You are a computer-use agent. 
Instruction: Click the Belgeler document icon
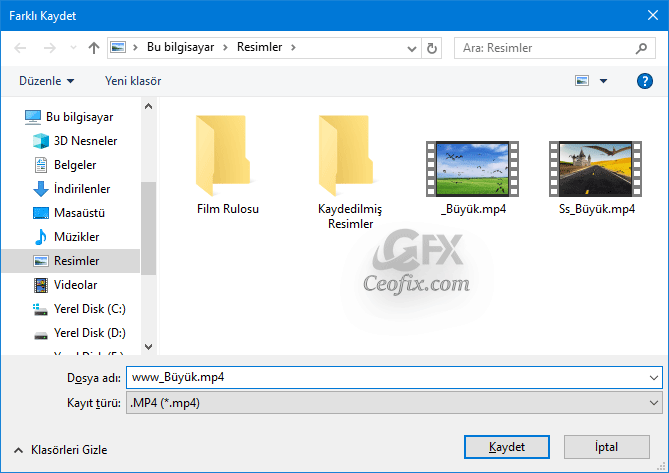click(x=41, y=165)
